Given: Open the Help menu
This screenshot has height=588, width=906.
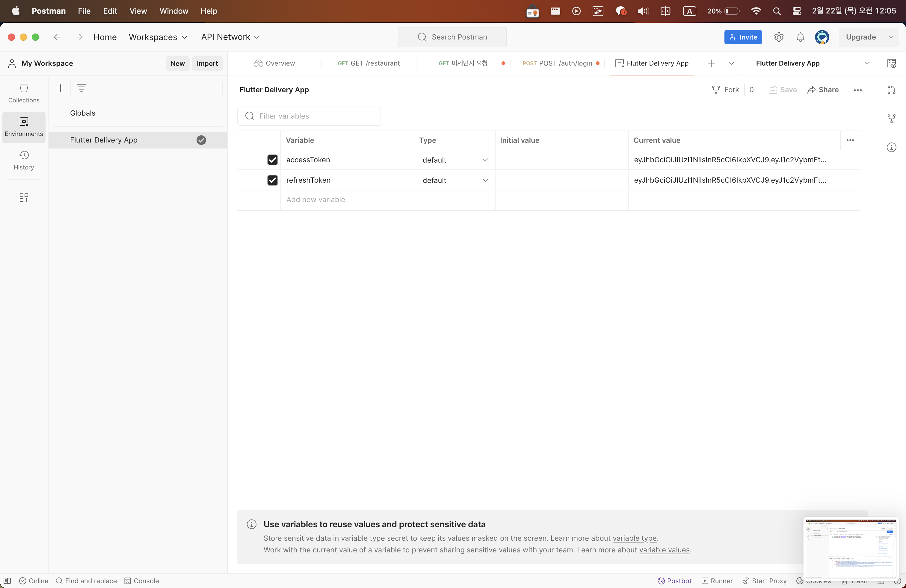Looking at the screenshot, I should (x=209, y=11).
